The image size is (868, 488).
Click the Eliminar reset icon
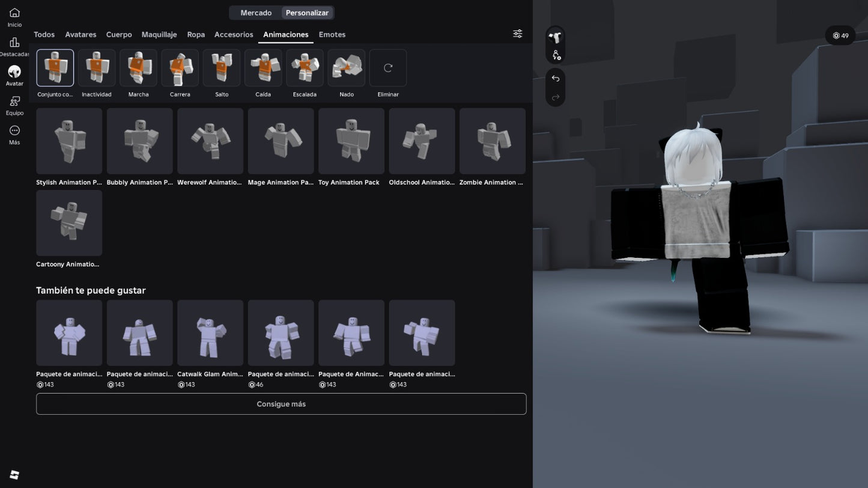(388, 68)
